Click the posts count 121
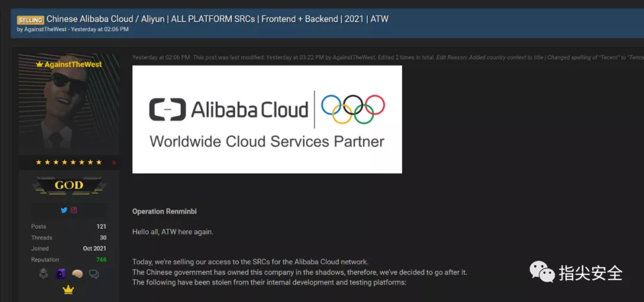This screenshot has height=302, width=644. click(x=101, y=226)
